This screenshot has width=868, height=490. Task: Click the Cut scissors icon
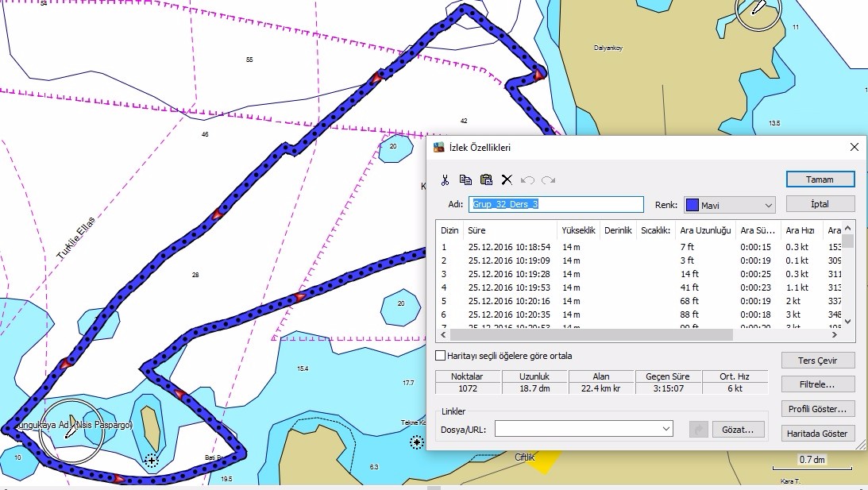pos(445,180)
